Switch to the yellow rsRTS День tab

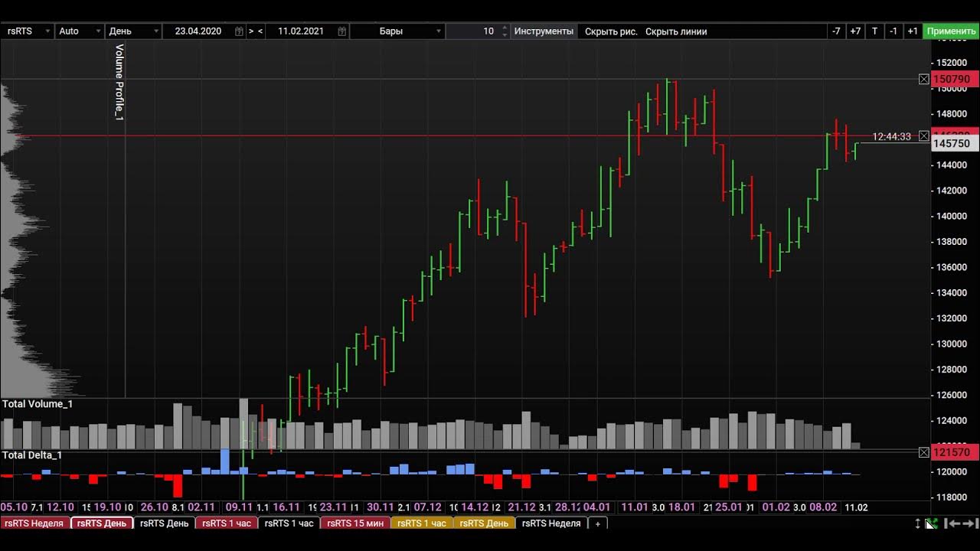click(x=484, y=523)
